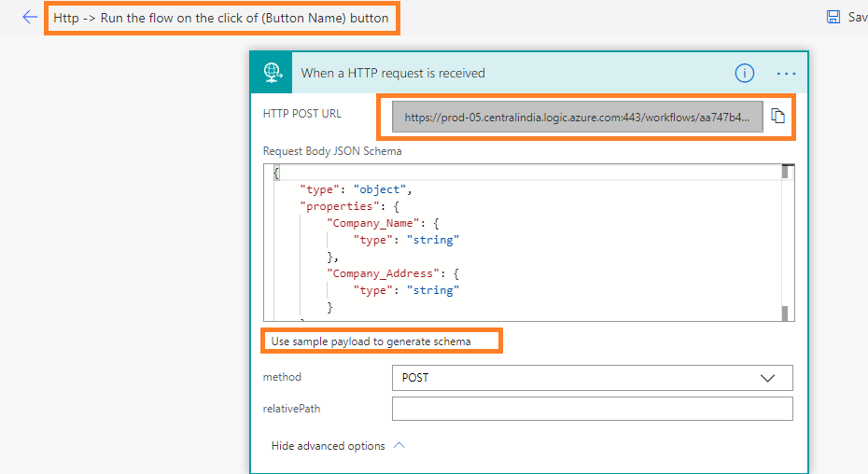Screen dimensions: 868x474
Task: Click the back arrow icon
Action: [29, 17]
